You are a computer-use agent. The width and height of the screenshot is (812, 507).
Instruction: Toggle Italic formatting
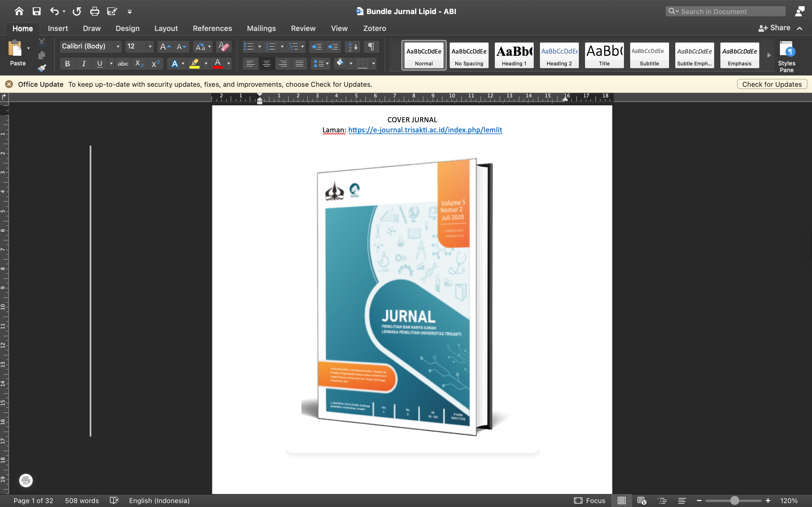(x=84, y=64)
